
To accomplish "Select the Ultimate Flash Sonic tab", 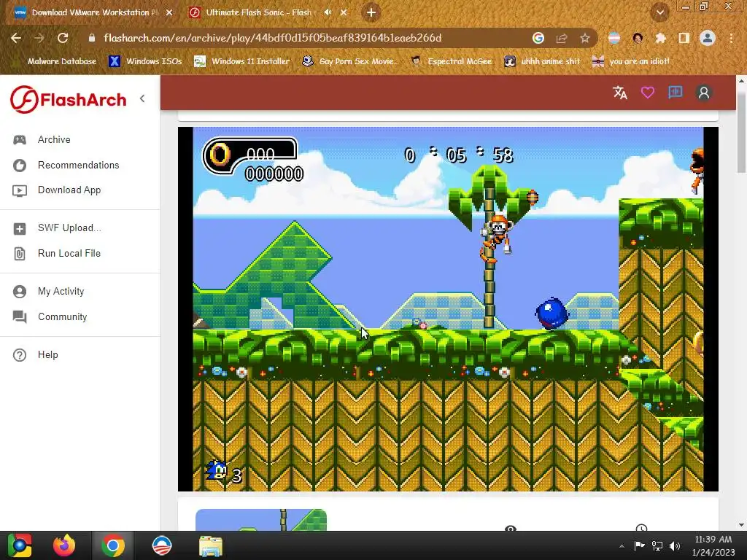I will click(x=258, y=13).
